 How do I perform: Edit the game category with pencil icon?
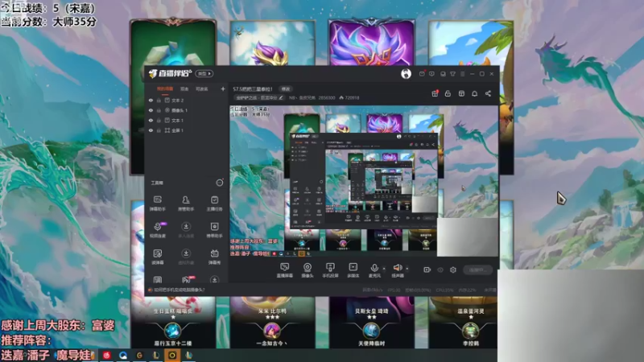coord(281,97)
